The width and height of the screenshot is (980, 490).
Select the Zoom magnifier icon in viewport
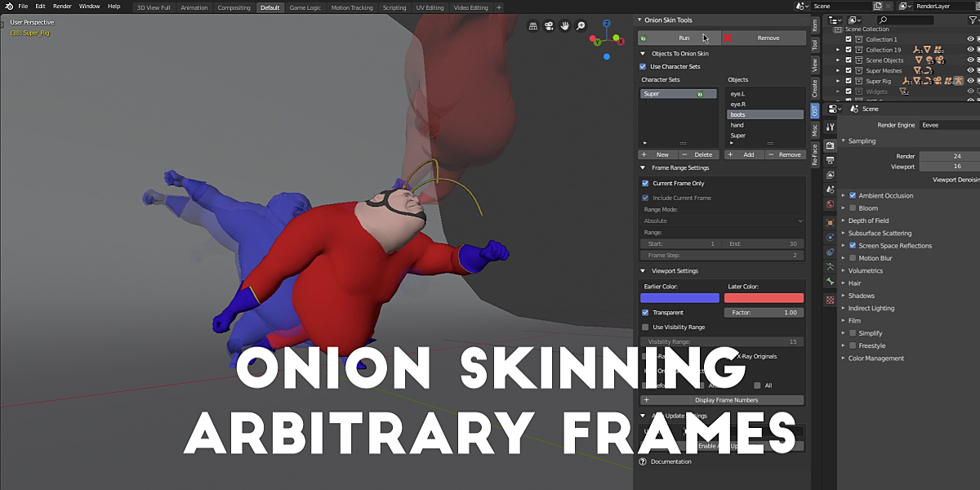point(581,25)
